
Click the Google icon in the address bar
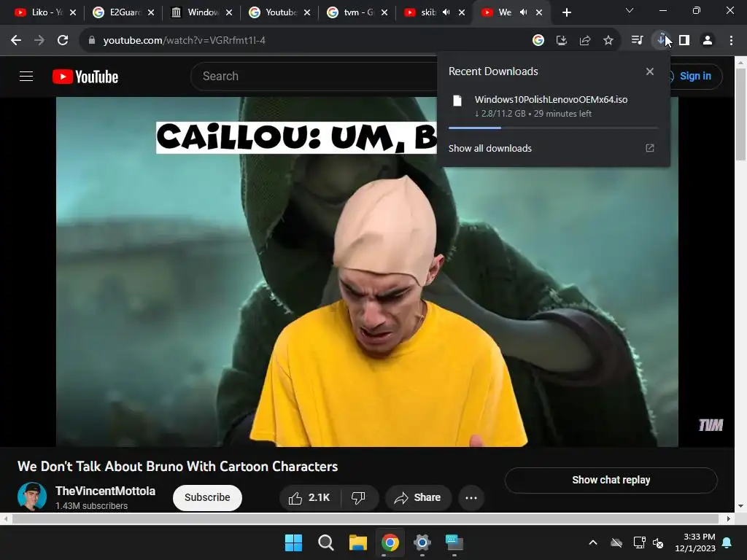click(x=538, y=41)
